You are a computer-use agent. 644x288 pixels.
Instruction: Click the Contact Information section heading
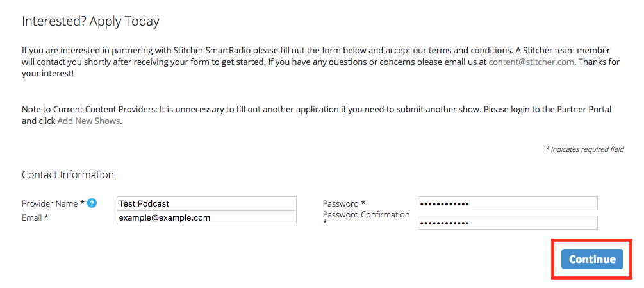(x=68, y=174)
